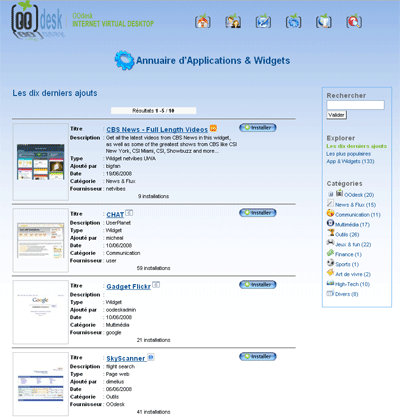Click the '21 installations' text
Screen dimensions: 400x417
153,340
